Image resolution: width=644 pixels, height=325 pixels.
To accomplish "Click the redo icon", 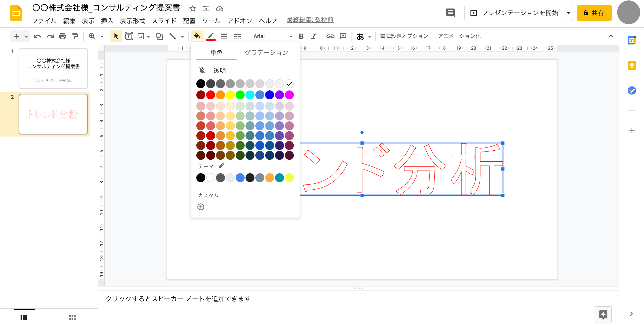I will point(50,36).
